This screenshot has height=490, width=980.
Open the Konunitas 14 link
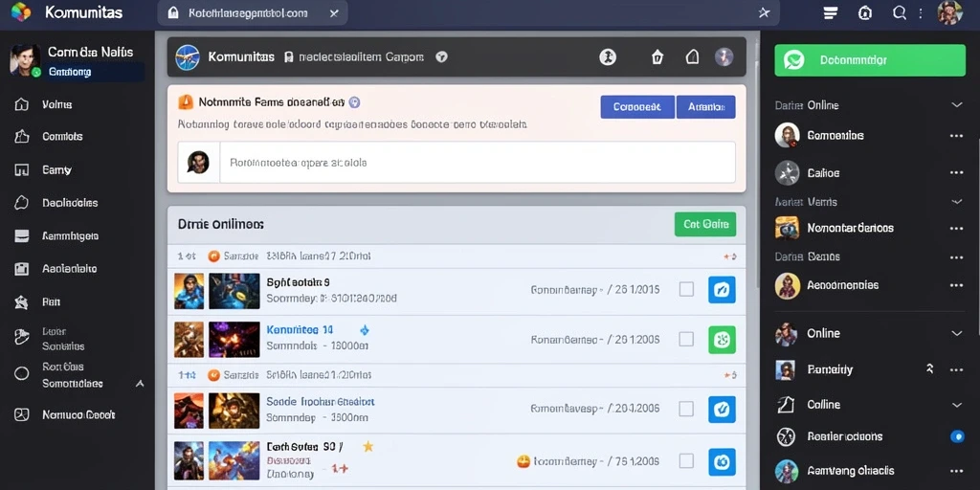click(x=300, y=329)
